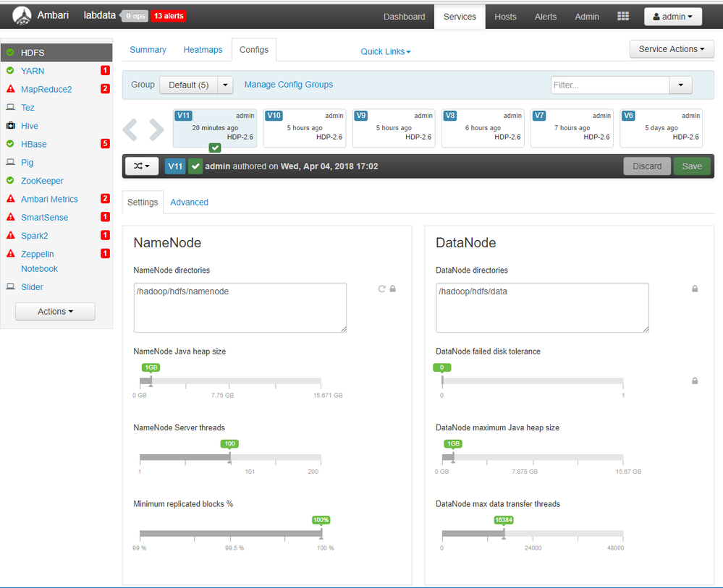Open the views grid icon in top bar
The height and width of the screenshot is (588, 723).
[x=623, y=16]
